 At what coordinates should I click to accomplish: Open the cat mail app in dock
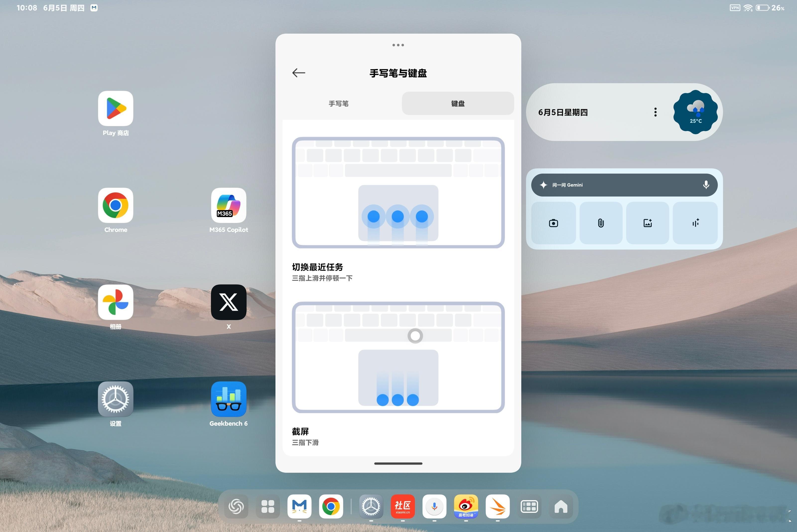(x=299, y=507)
